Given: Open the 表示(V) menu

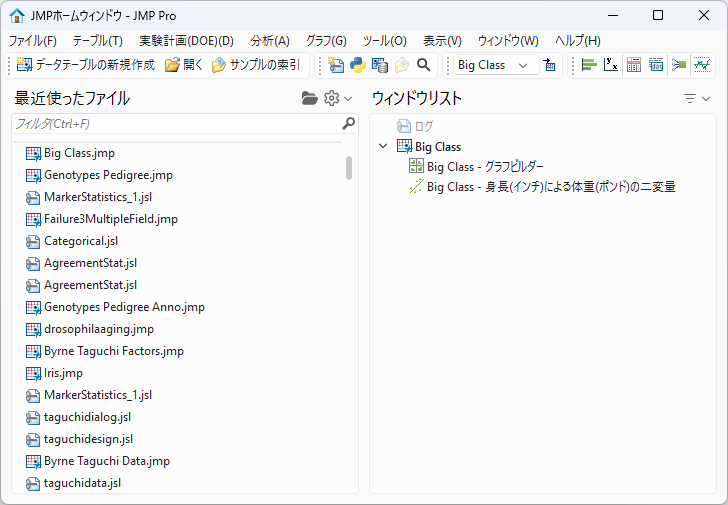Looking at the screenshot, I should [x=442, y=41].
